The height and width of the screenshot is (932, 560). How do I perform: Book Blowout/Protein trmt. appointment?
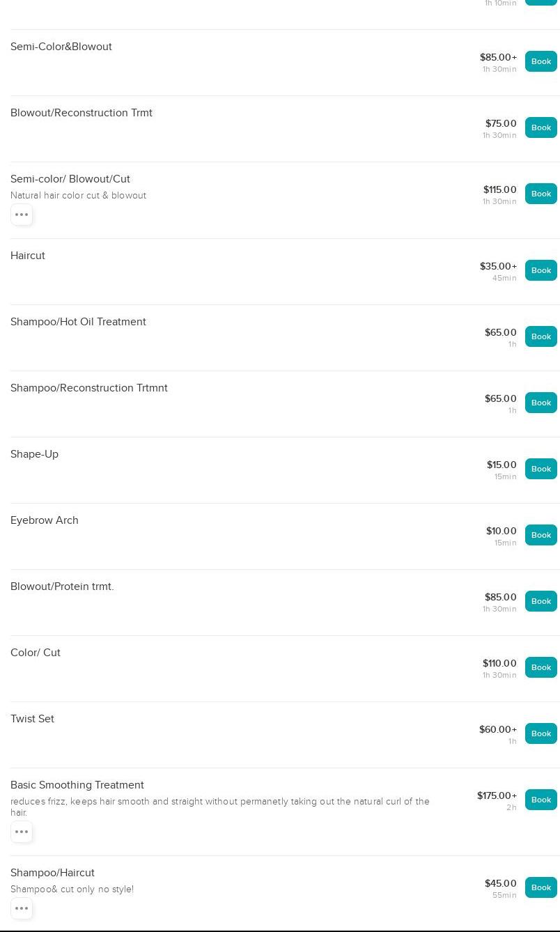[540, 601]
